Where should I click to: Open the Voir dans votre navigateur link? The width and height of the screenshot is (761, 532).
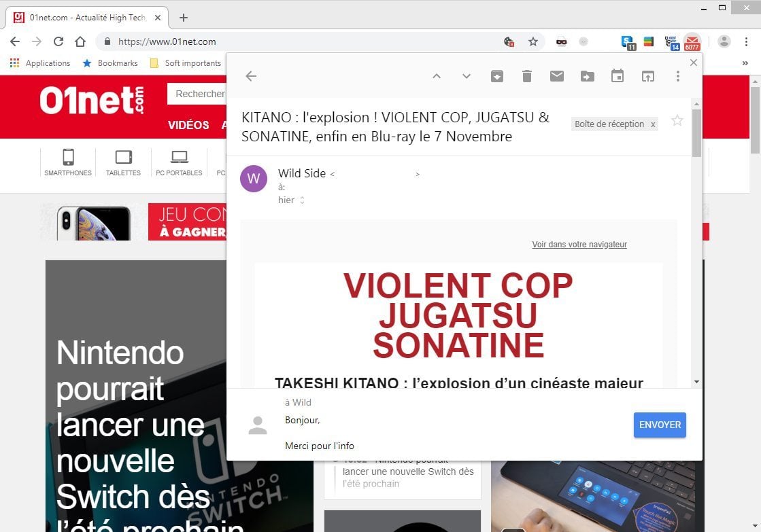tap(579, 245)
